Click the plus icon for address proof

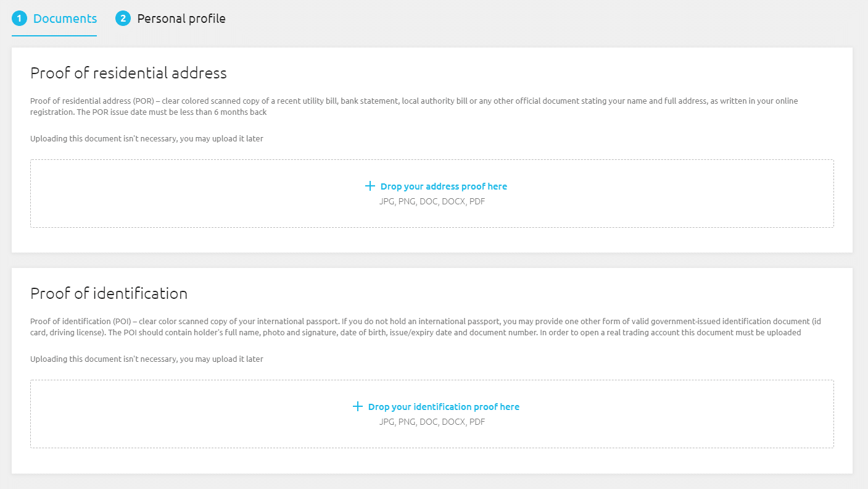coord(370,186)
